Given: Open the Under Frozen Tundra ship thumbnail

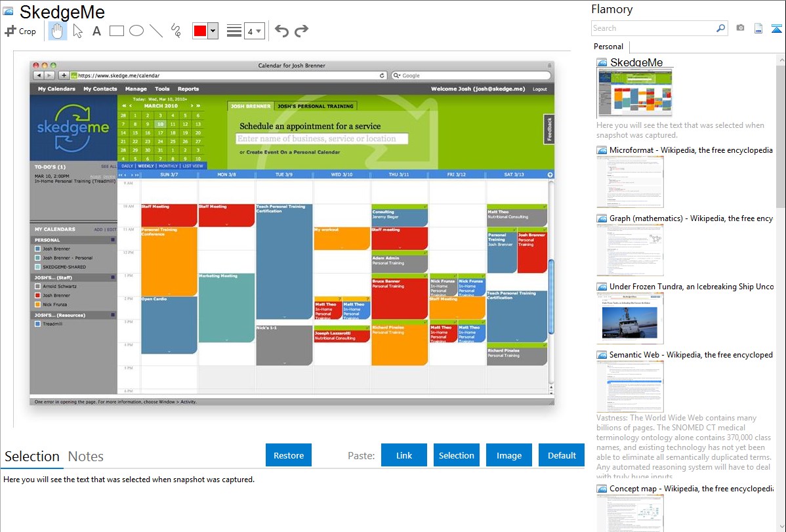Looking at the screenshot, I should tap(630, 318).
